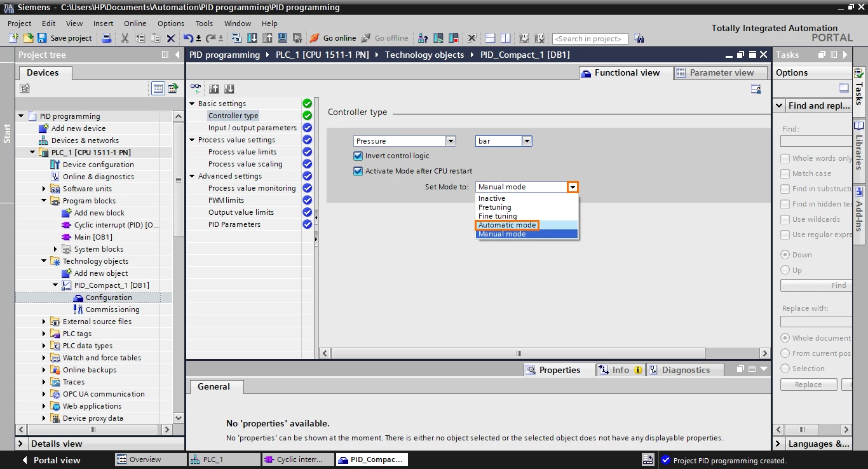Click the Portal view button
This screenshot has width=868, height=469.
pyautogui.click(x=51, y=460)
